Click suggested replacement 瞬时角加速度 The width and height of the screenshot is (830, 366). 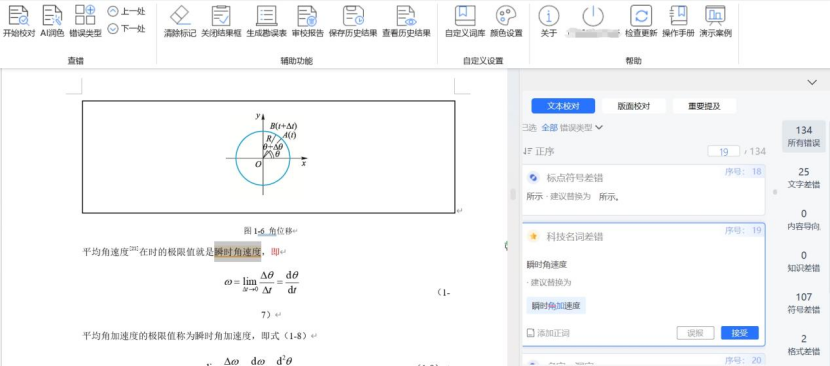click(556, 306)
